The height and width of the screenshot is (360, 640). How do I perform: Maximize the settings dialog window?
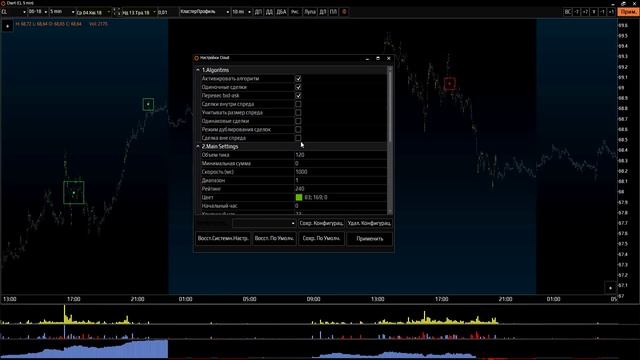click(378, 58)
